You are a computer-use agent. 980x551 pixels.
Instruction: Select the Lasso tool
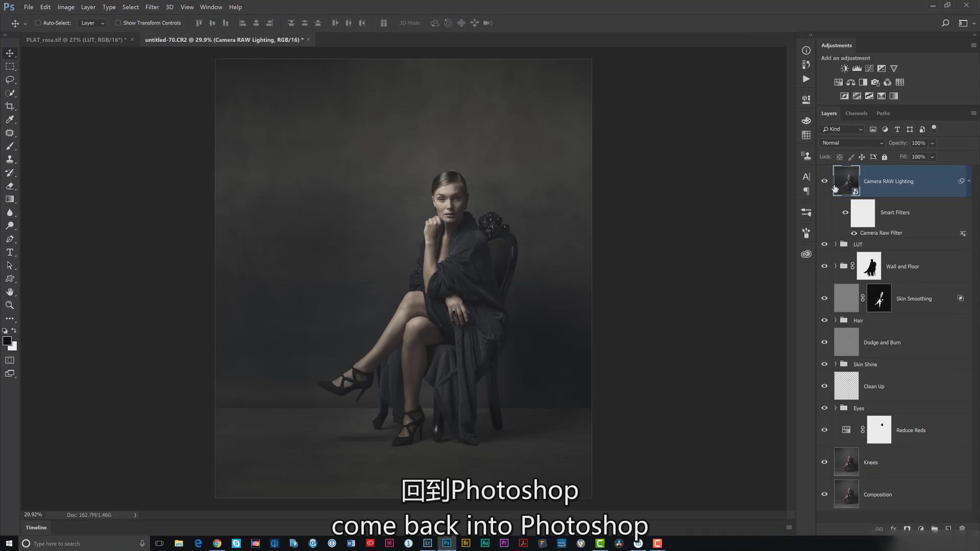pos(10,80)
